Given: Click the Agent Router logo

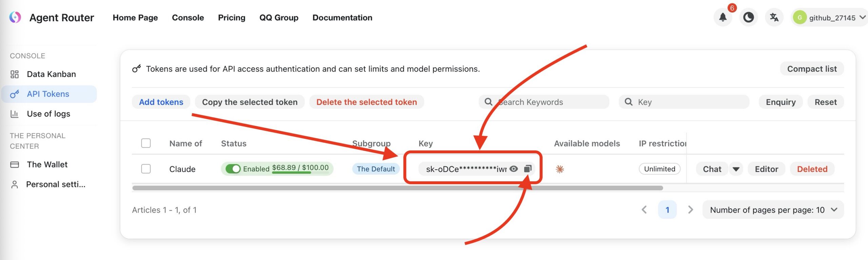Looking at the screenshot, I should click(15, 18).
